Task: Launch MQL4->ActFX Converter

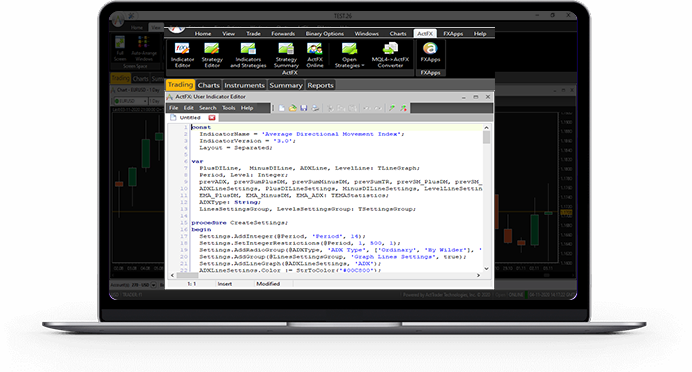Action: coord(390,55)
